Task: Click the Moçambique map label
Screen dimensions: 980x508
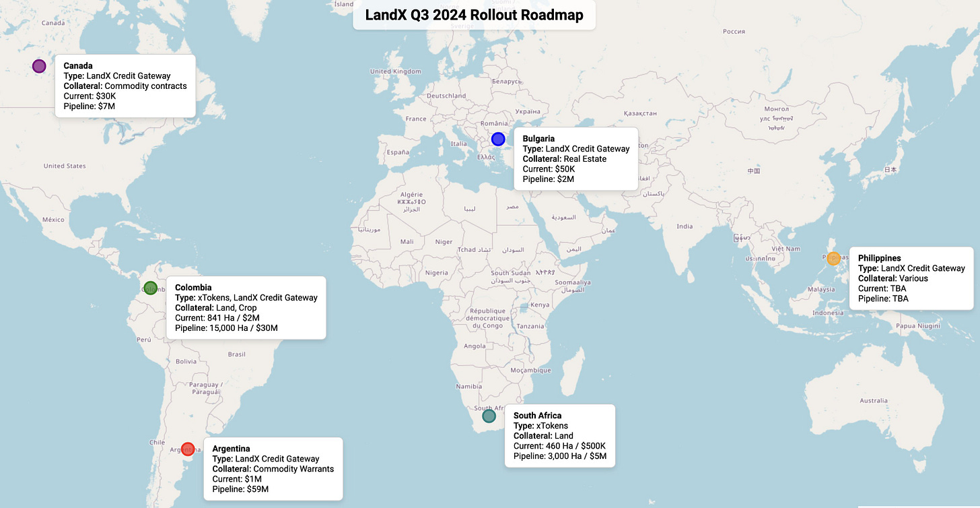Action: [531, 371]
